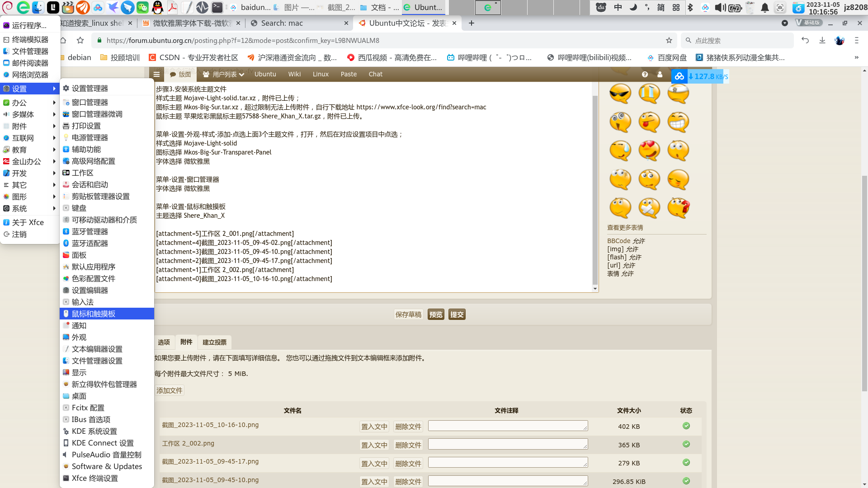
Task: Open CSDN bookmark in bookmarks bar
Action: click(x=193, y=57)
